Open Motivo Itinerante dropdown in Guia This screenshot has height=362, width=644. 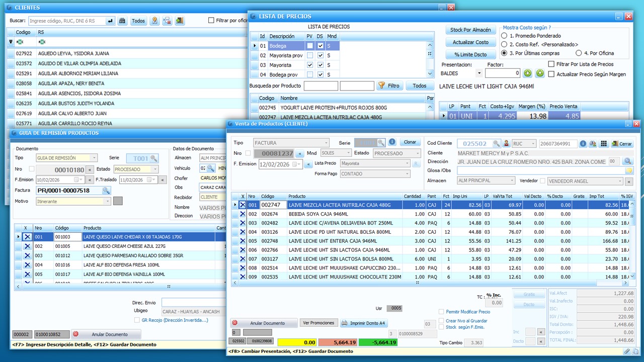pyautogui.click(x=107, y=202)
